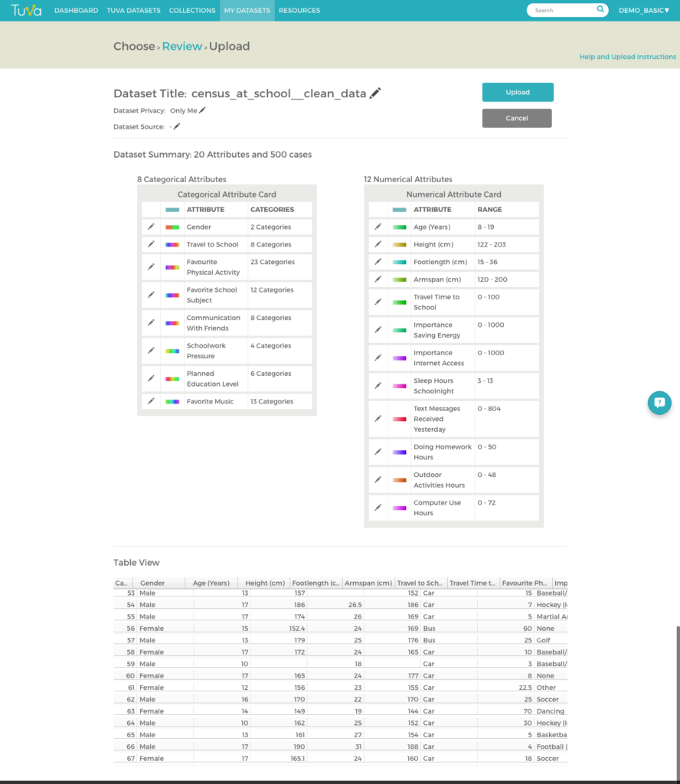Image resolution: width=680 pixels, height=784 pixels.
Task: Click the Upload button
Action: click(x=518, y=93)
